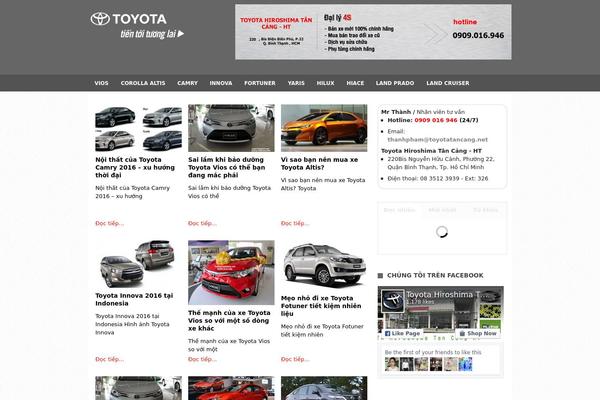
Task: Open the INNOVA menu item
Action: (221, 83)
